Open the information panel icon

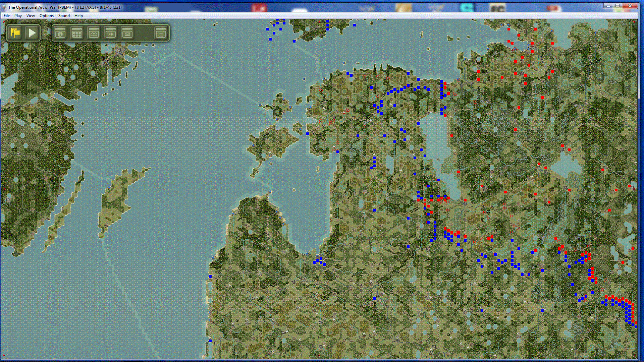pyautogui.click(x=60, y=33)
